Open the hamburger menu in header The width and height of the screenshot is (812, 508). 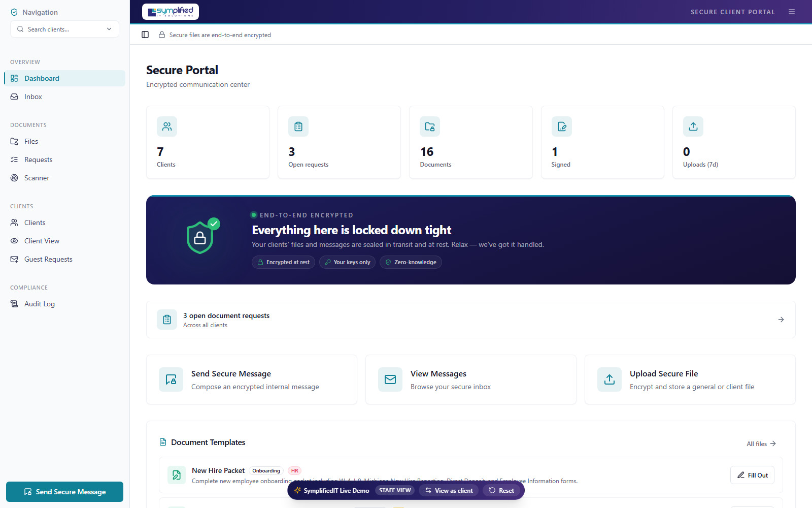tap(792, 12)
